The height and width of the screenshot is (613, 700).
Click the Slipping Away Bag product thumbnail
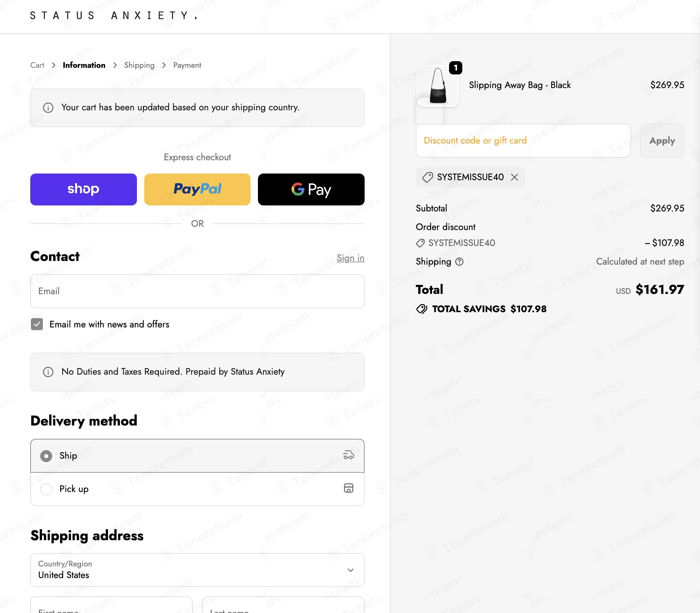pyautogui.click(x=437, y=85)
